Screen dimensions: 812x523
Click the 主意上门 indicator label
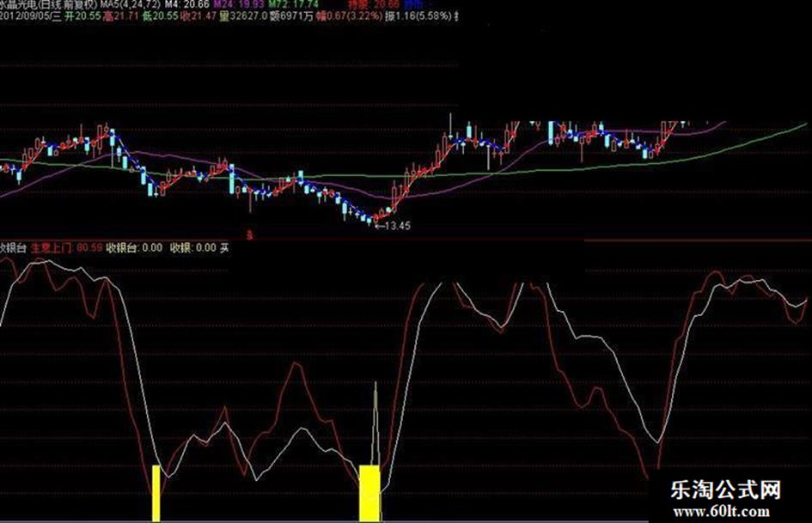coord(52,247)
